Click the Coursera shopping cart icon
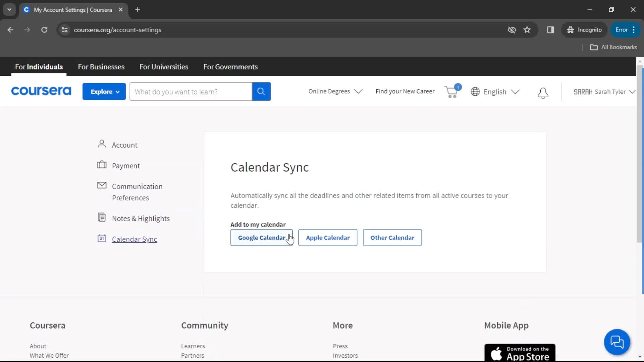 pyautogui.click(x=451, y=92)
